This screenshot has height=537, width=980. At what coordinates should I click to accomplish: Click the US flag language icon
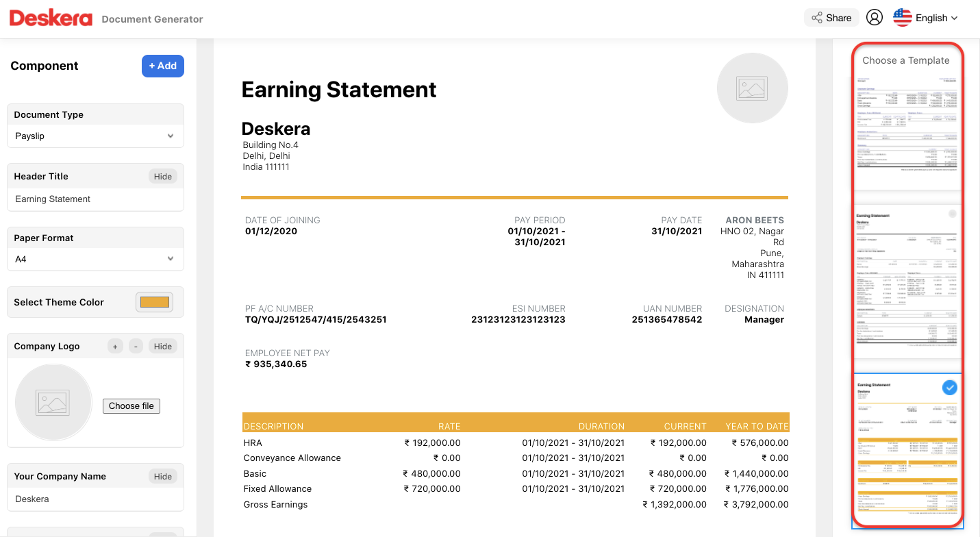(903, 18)
